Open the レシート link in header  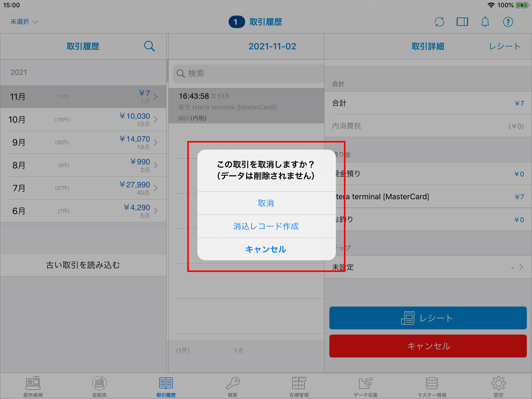tap(504, 46)
